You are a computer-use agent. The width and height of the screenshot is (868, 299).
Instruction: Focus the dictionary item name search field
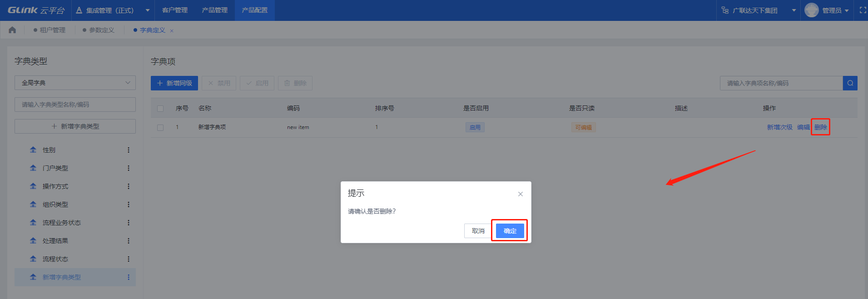click(781, 83)
